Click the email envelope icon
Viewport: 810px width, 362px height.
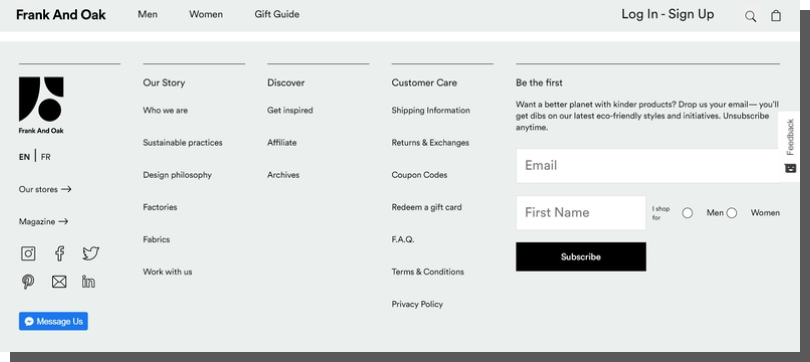click(59, 282)
